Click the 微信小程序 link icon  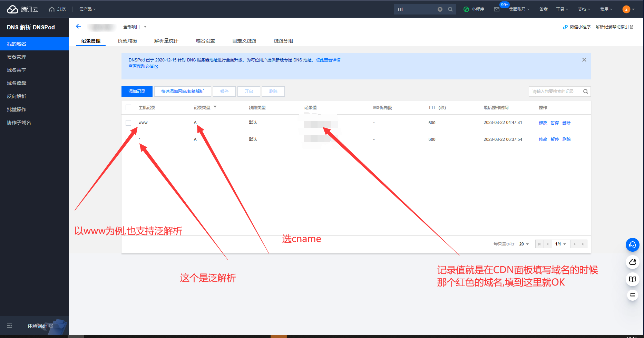(565, 27)
